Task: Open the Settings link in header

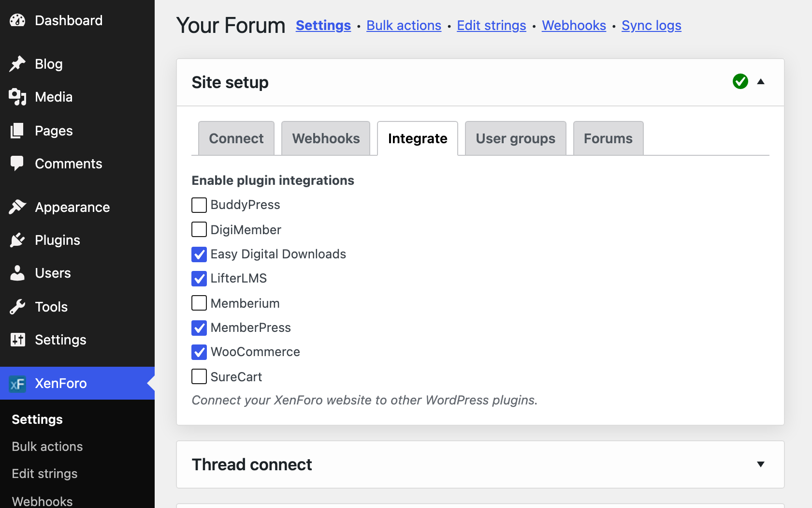Action: point(323,25)
